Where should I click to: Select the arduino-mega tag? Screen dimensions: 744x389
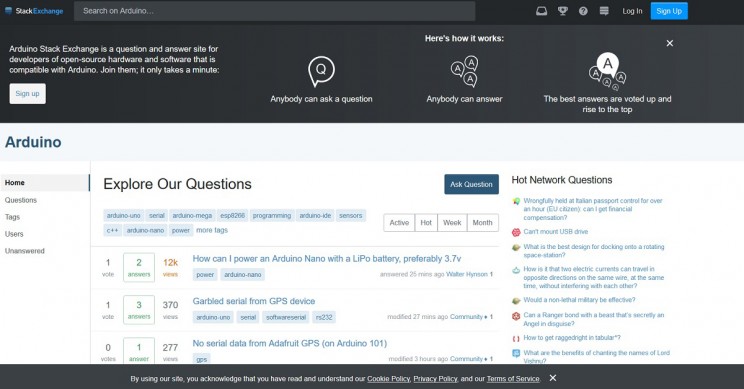tap(192, 215)
